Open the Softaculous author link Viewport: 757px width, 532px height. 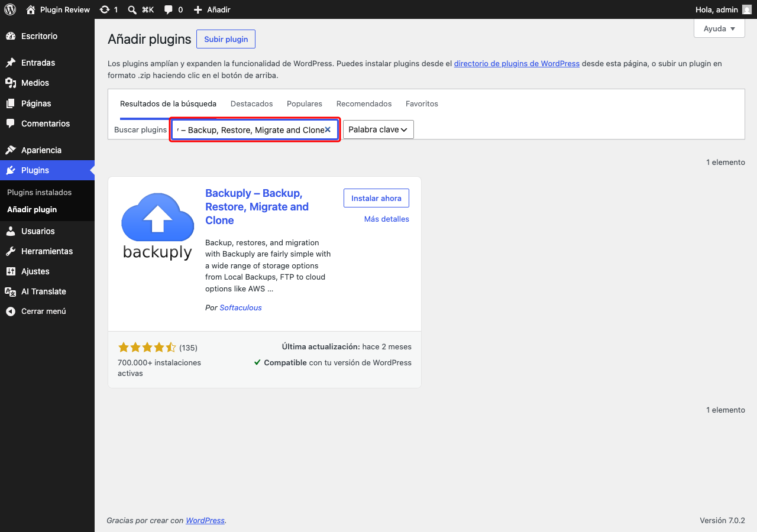click(241, 307)
